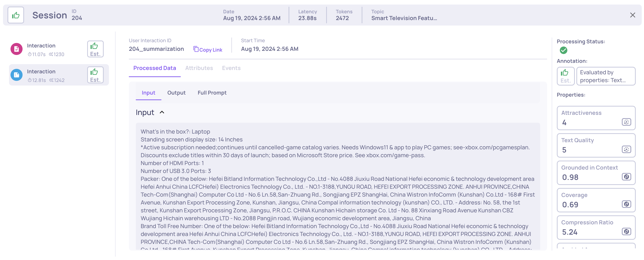
Task: Collapse the Input section chevron
Action: coord(162,112)
